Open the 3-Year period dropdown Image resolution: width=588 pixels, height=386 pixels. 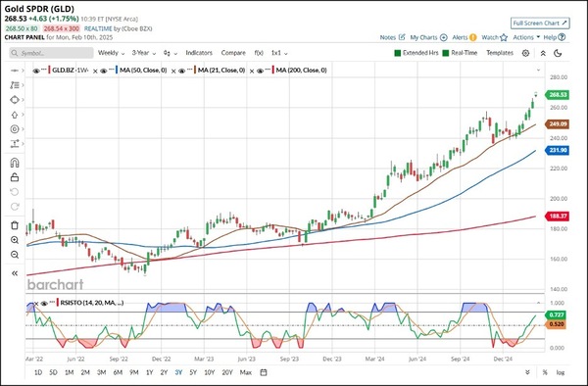pyautogui.click(x=143, y=53)
